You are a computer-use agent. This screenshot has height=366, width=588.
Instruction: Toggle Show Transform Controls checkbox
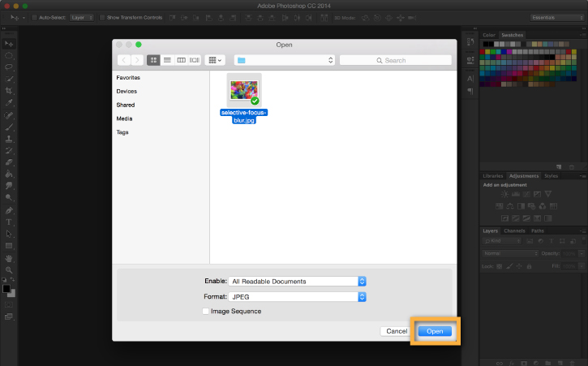(102, 18)
